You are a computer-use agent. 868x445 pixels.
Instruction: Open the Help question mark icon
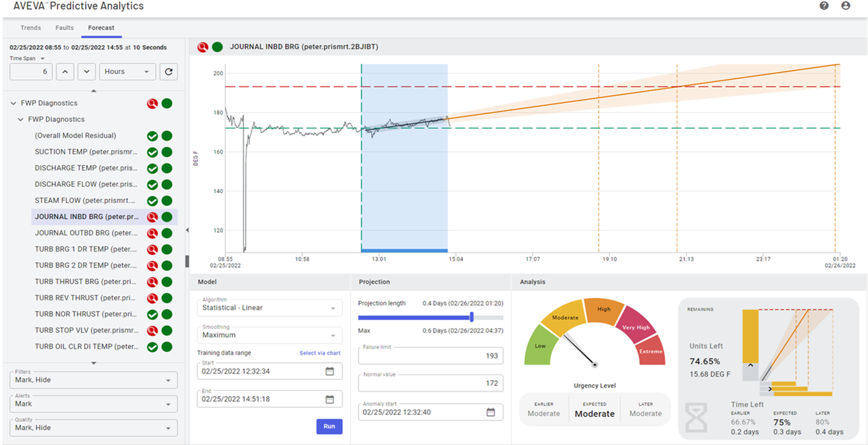pos(824,6)
